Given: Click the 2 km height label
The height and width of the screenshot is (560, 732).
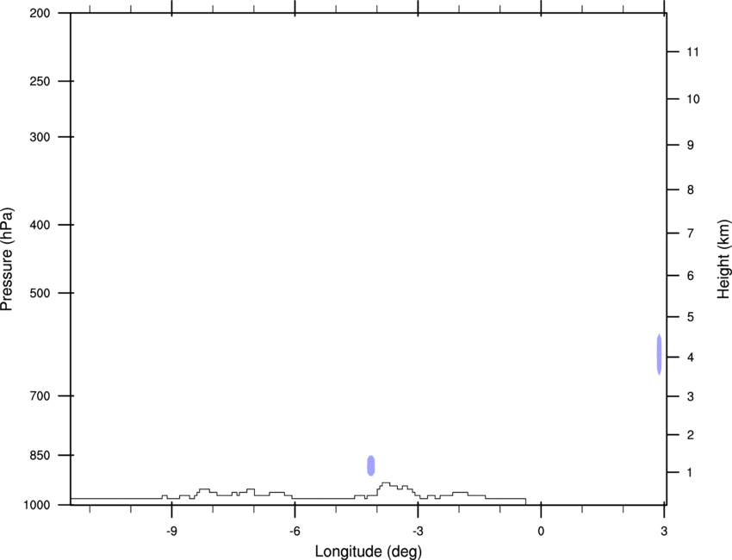Looking at the screenshot, I should coord(691,435).
